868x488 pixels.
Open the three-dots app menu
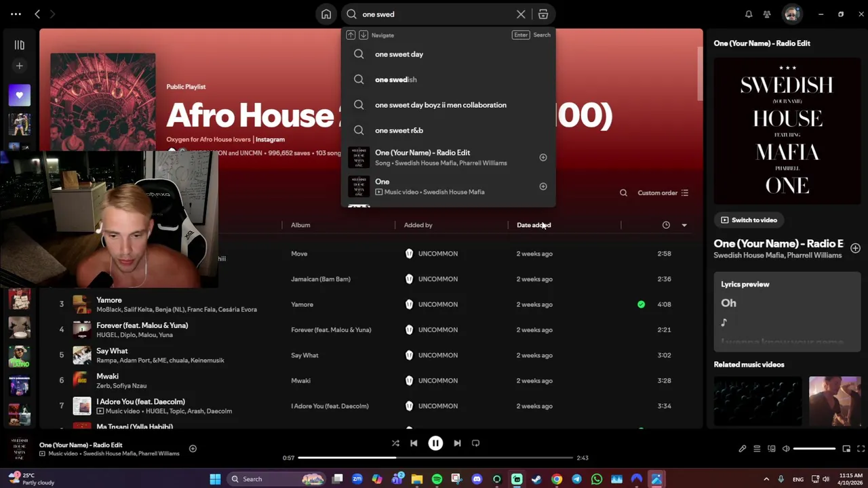coord(16,14)
